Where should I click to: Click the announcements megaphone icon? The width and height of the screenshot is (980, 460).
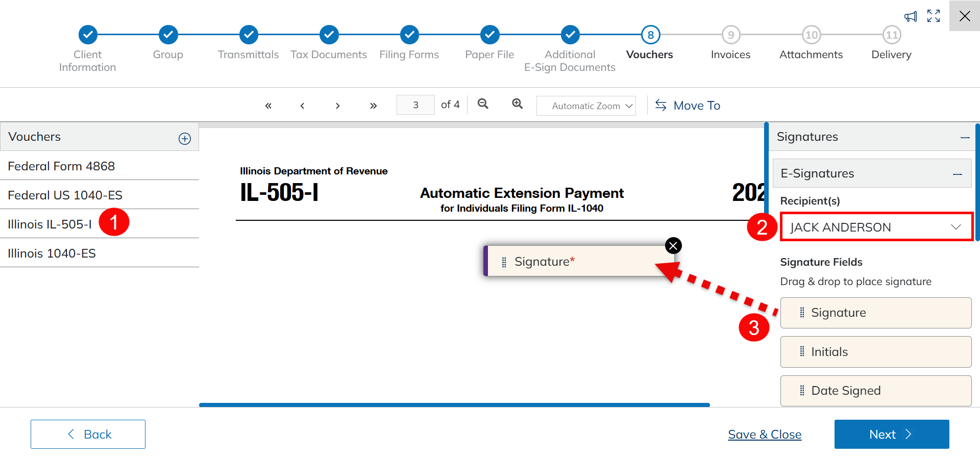(911, 17)
